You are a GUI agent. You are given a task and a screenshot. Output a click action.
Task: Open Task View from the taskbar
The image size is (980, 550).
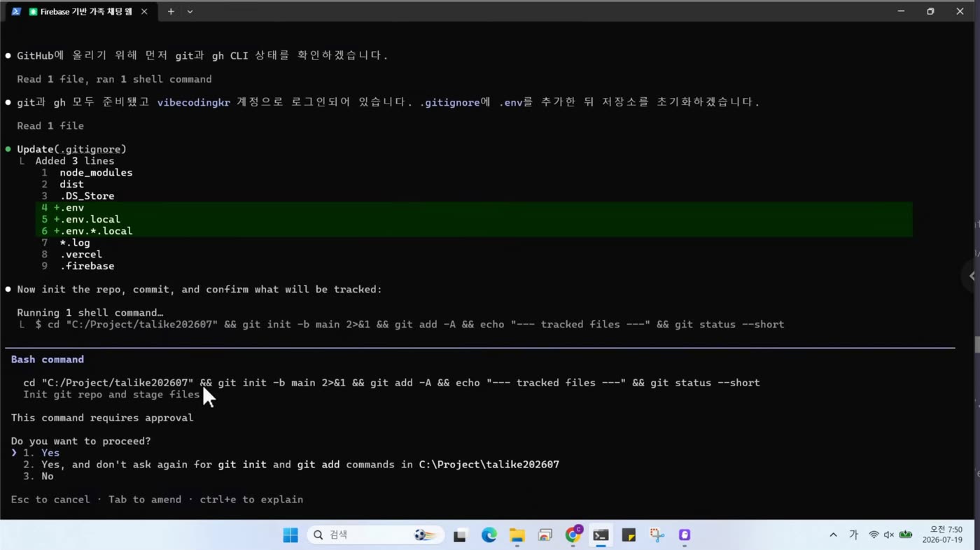tap(460, 535)
